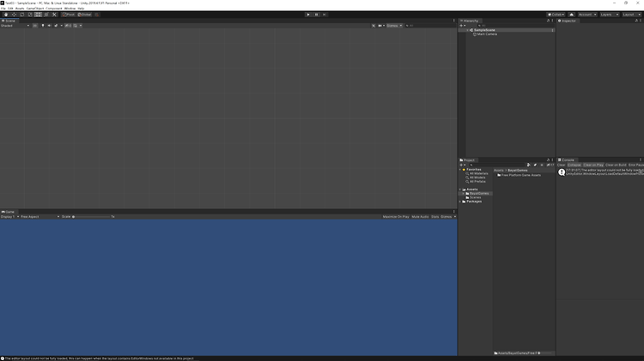Toggle Stats in Game view

(435, 217)
